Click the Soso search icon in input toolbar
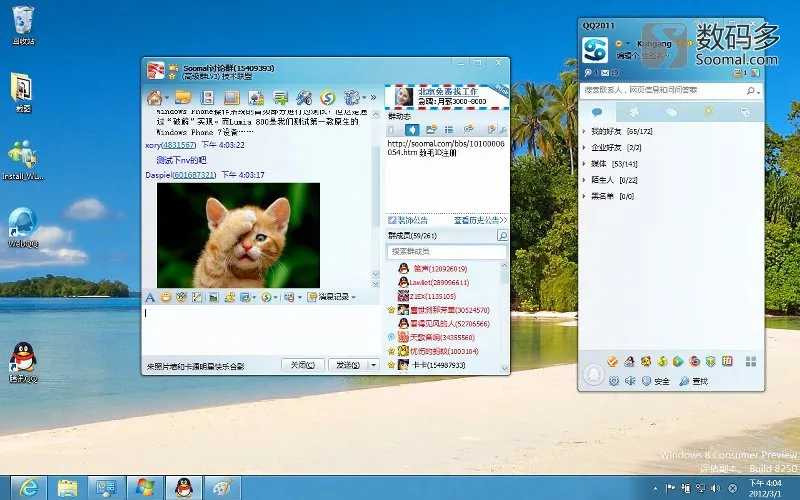This screenshot has width=800, height=500. click(x=266, y=297)
